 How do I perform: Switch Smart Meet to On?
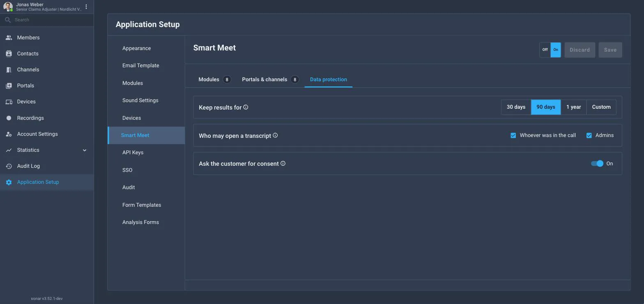(x=556, y=50)
